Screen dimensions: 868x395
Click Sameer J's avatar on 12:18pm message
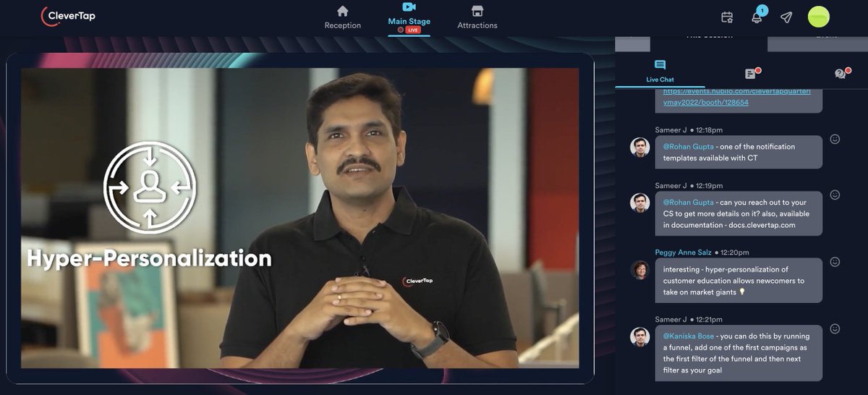point(639,147)
